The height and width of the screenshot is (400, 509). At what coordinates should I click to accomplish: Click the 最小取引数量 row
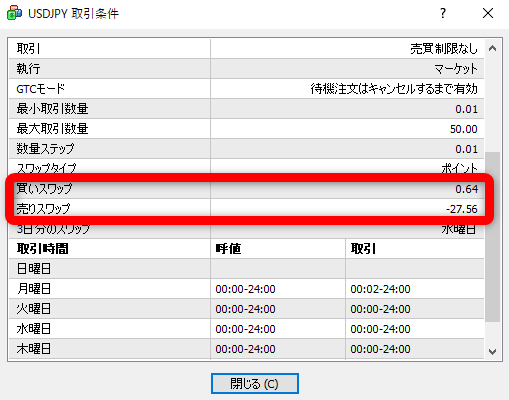(247, 109)
